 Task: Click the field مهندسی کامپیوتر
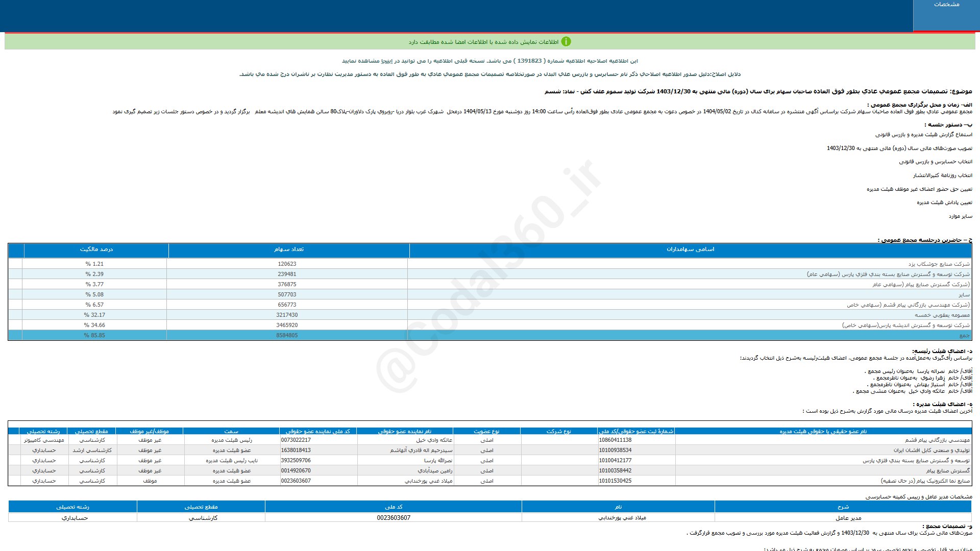click(44, 440)
